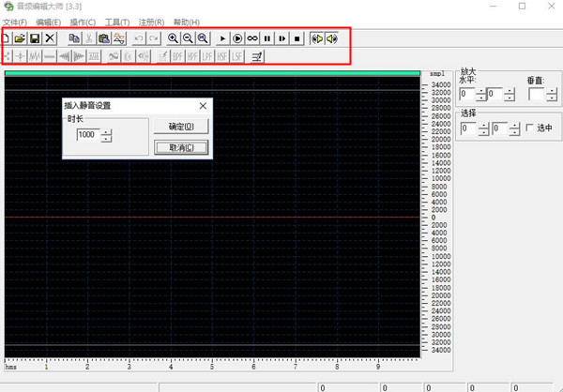563x392 pixels.
Task: Copy the selection with the Copy toolbar icon
Action: point(74,38)
